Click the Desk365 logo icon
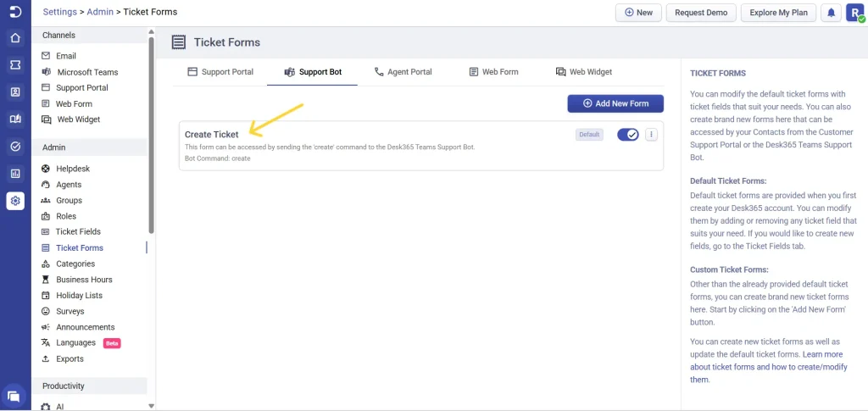Viewport: 868px width, 411px height. [x=15, y=12]
